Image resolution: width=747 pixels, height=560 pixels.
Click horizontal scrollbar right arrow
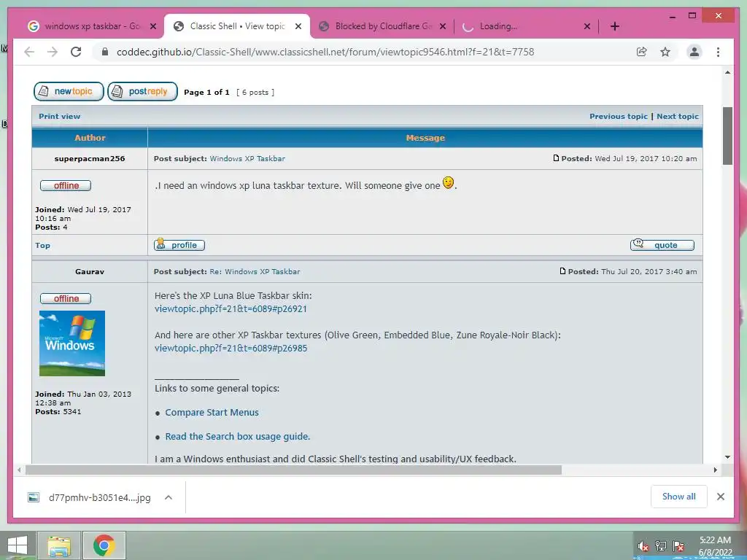715,470
